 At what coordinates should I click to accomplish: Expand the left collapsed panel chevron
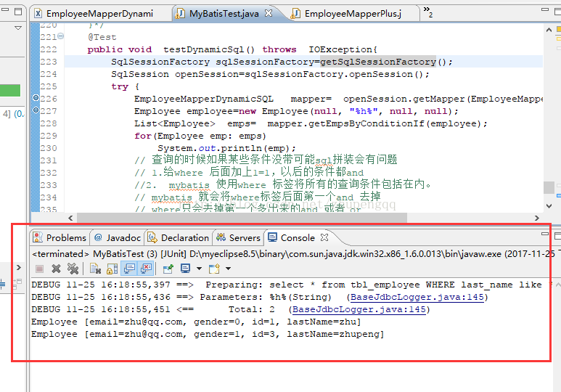click(19, 267)
